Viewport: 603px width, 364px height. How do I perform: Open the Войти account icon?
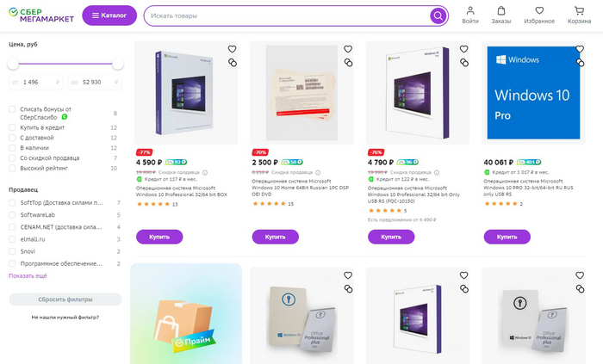[470, 15]
